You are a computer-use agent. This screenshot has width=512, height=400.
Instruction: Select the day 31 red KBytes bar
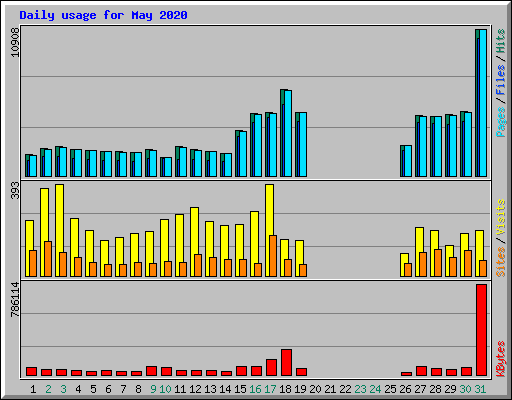(x=481, y=330)
